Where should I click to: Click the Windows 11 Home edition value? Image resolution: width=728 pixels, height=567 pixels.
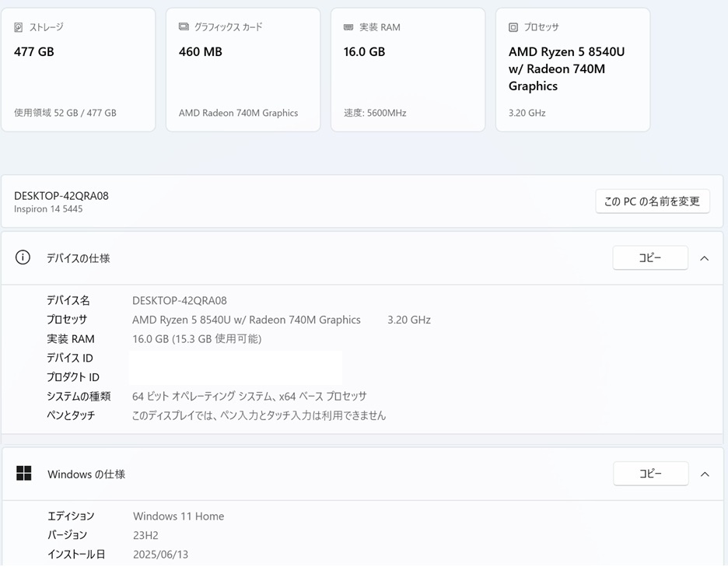(x=179, y=516)
